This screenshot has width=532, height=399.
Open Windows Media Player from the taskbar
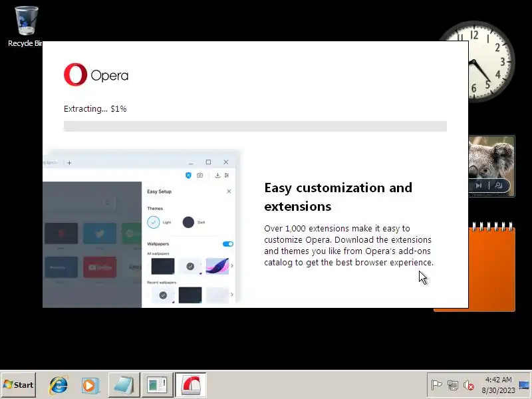[90, 385]
